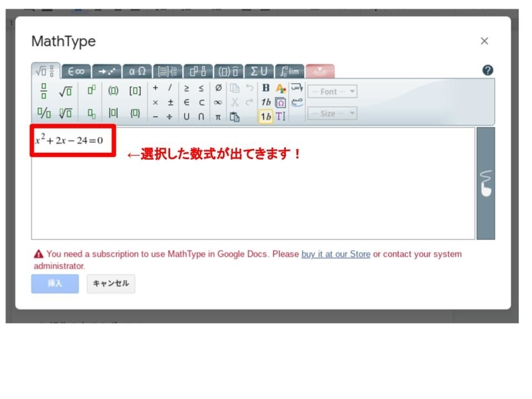Insert an nth root template
532x399 pixels.
click(x=65, y=112)
